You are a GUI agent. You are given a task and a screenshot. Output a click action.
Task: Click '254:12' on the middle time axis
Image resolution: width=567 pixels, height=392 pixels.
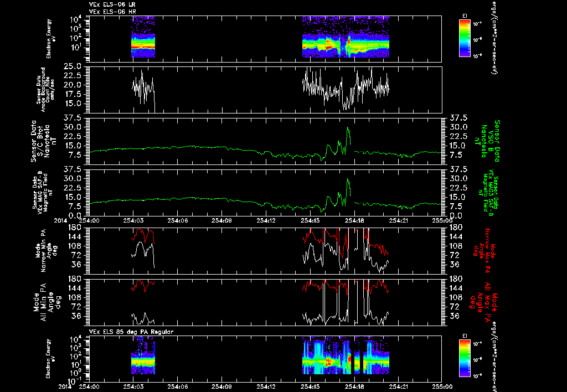pos(266,220)
